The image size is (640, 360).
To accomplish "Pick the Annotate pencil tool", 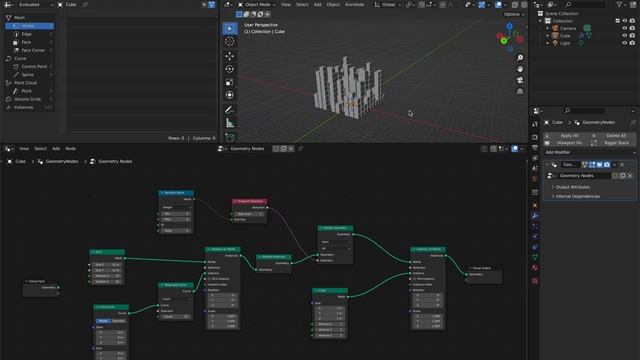I will coord(230,109).
